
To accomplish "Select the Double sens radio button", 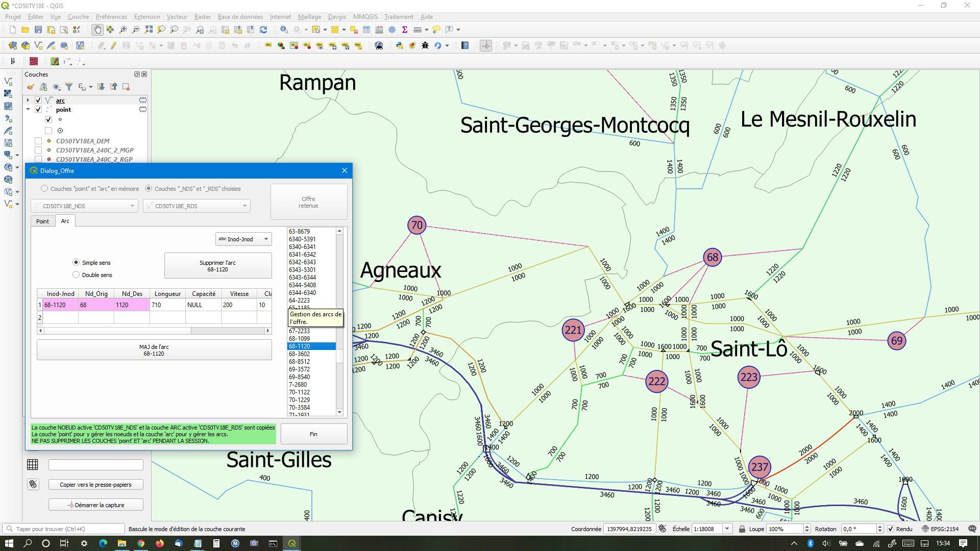I will click(x=76, y=275).
